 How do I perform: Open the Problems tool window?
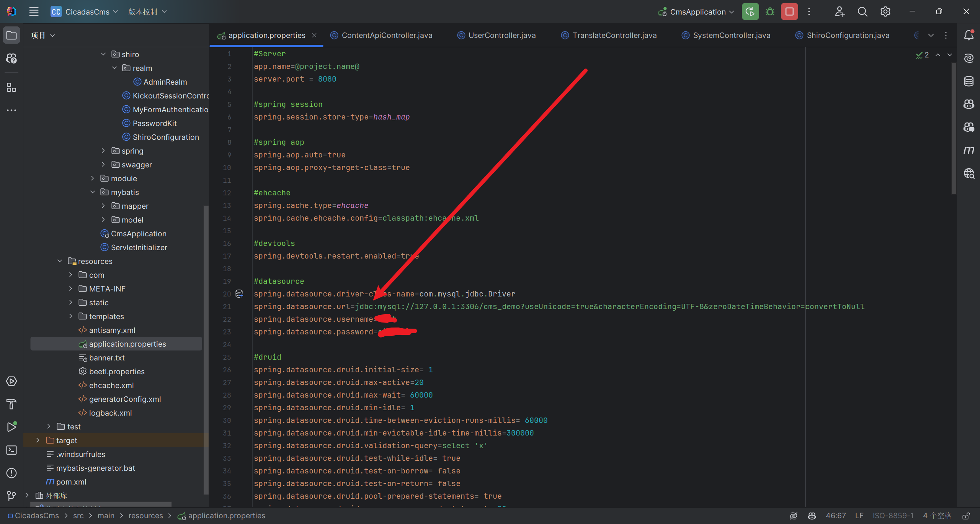pyautogui.click(x=11, y=473)
